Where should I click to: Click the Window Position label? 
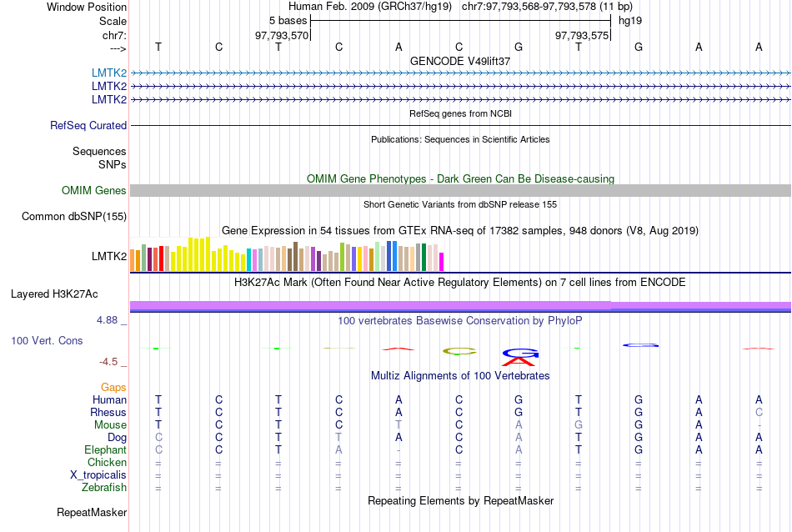click(x=87, y=7)
